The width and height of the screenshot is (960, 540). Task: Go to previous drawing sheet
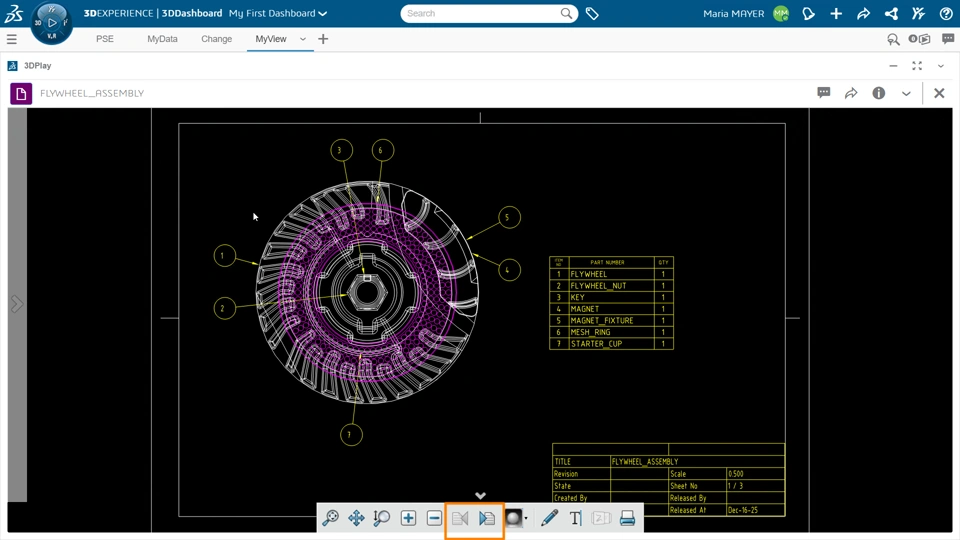[460, 519]
